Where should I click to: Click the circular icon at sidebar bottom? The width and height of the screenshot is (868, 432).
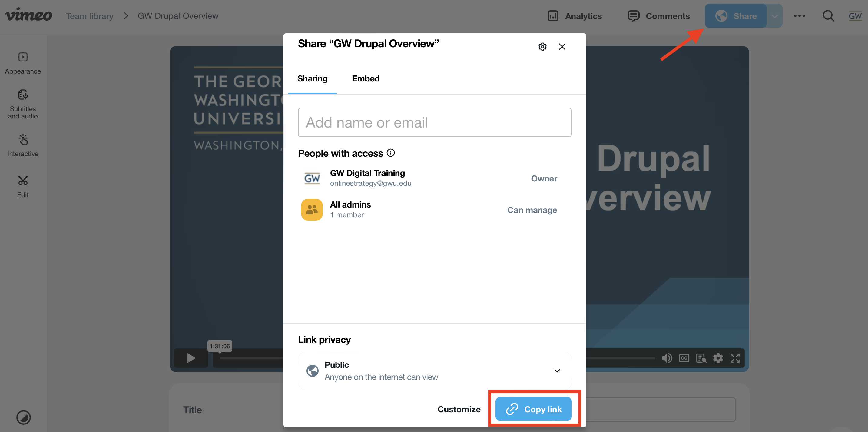[x=24, y=417]
